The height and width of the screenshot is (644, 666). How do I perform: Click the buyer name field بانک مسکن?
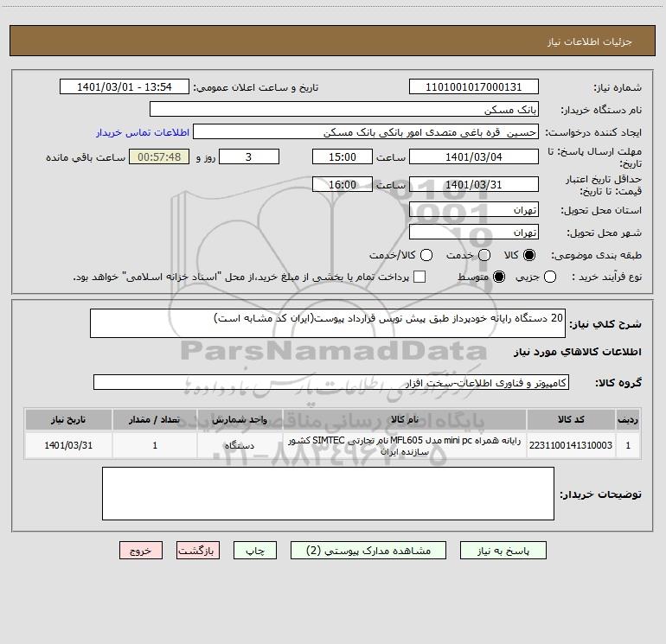344,109
